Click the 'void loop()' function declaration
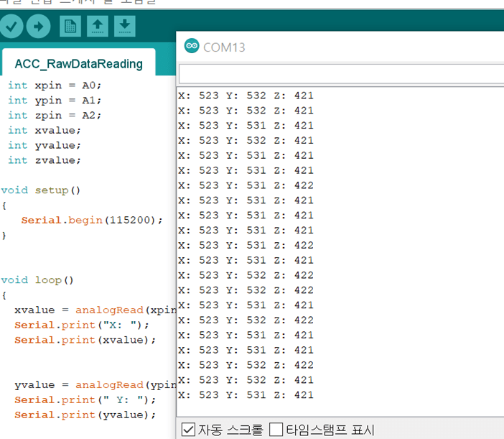This screenshot has height=439, width=504. point(37,280)
